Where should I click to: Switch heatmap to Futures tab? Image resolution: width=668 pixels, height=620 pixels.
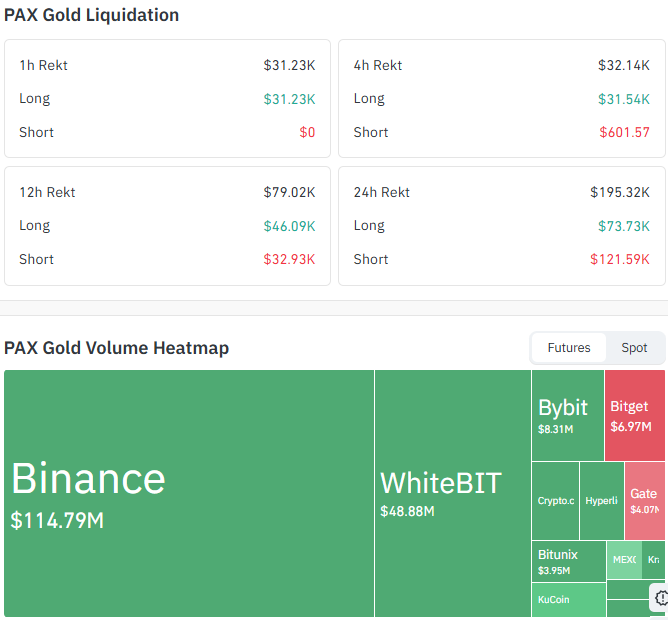[569, 348]
